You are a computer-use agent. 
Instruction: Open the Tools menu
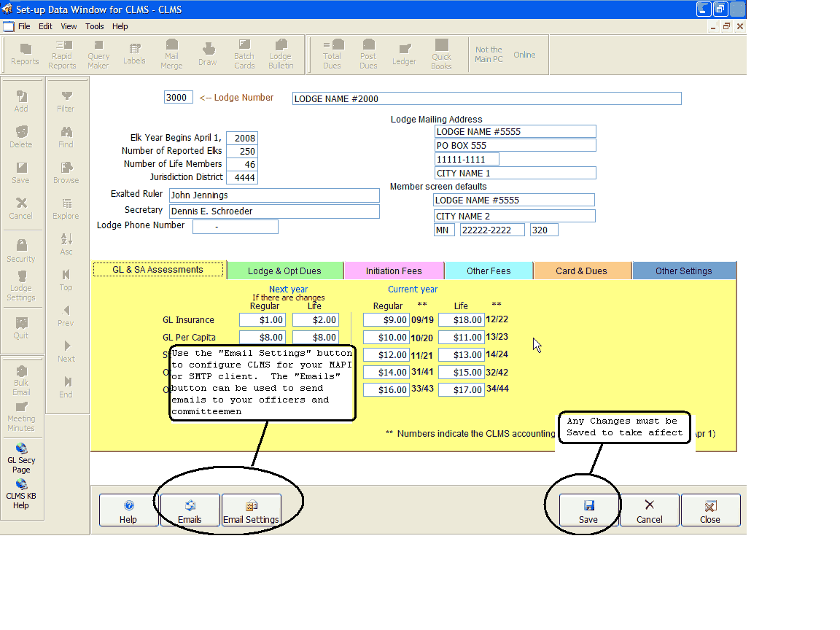(x=95, y=26)
